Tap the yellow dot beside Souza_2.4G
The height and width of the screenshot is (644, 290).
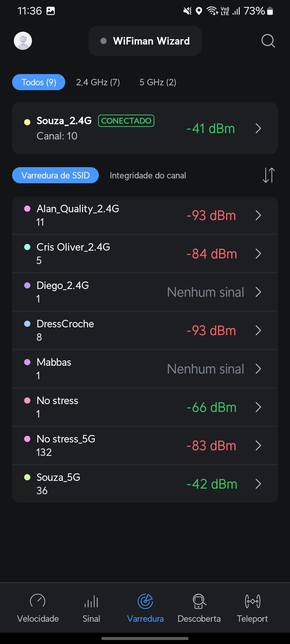coord(27,122)
